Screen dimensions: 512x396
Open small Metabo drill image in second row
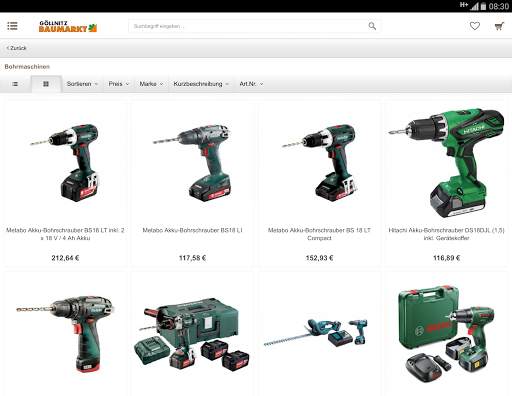65,333
